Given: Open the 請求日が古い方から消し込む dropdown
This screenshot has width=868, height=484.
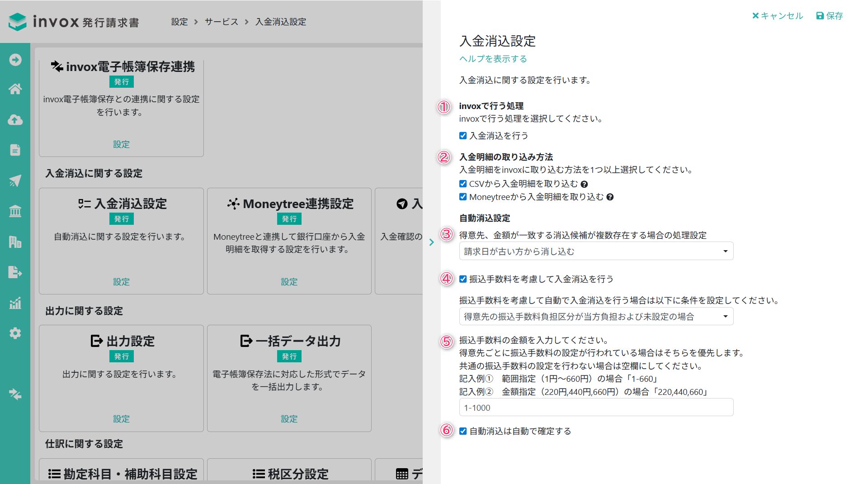Looking at the screenshot, I should [596, 251].
